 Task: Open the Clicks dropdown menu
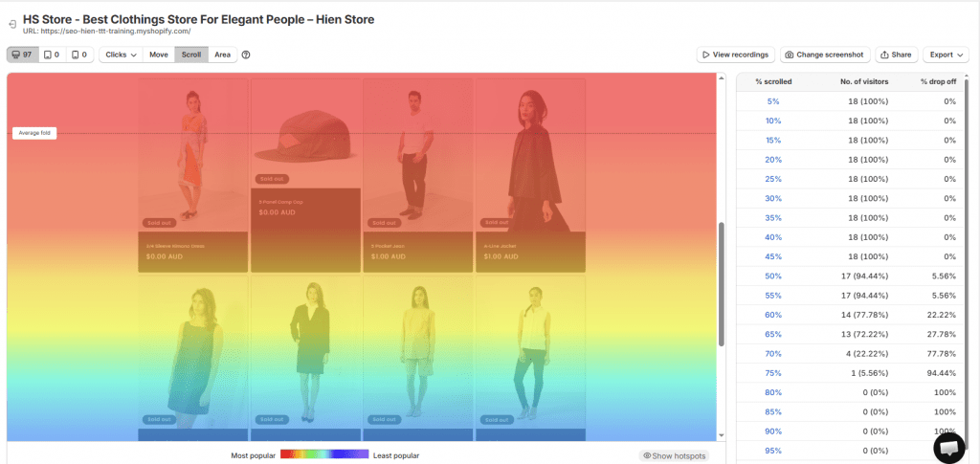(x=121, y=55)
